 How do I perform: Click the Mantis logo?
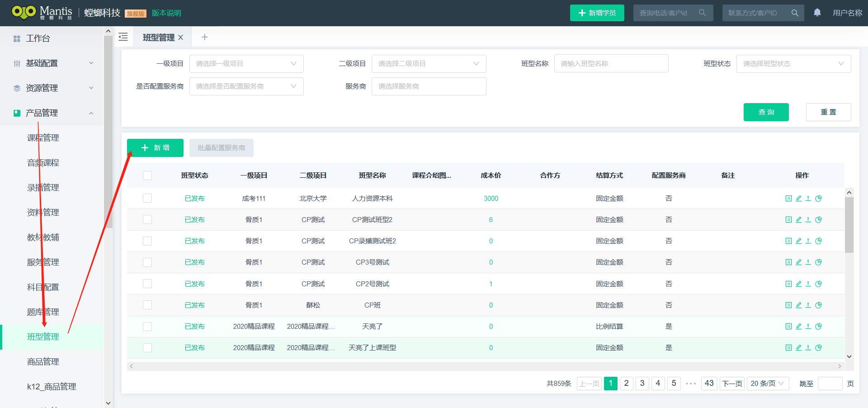42,13
